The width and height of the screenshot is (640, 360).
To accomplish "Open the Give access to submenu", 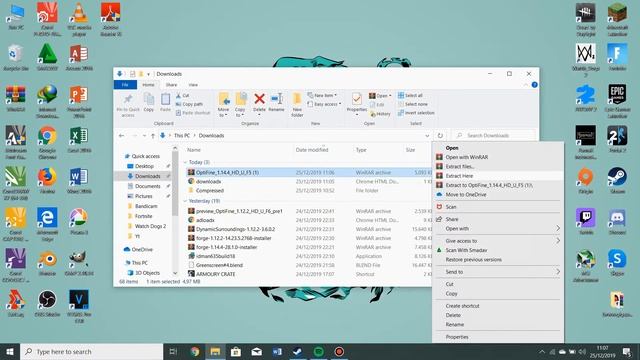I will (498, 241).
